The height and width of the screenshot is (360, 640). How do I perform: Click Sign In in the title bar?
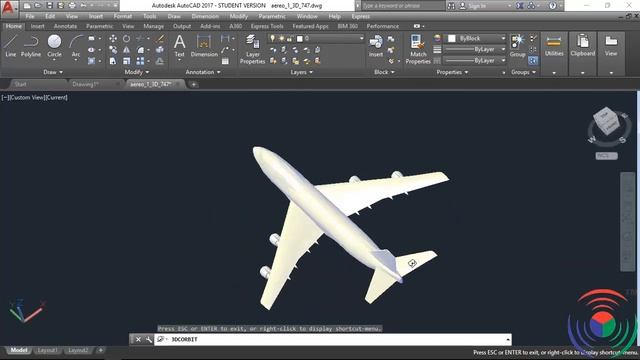tap(477, 6)
